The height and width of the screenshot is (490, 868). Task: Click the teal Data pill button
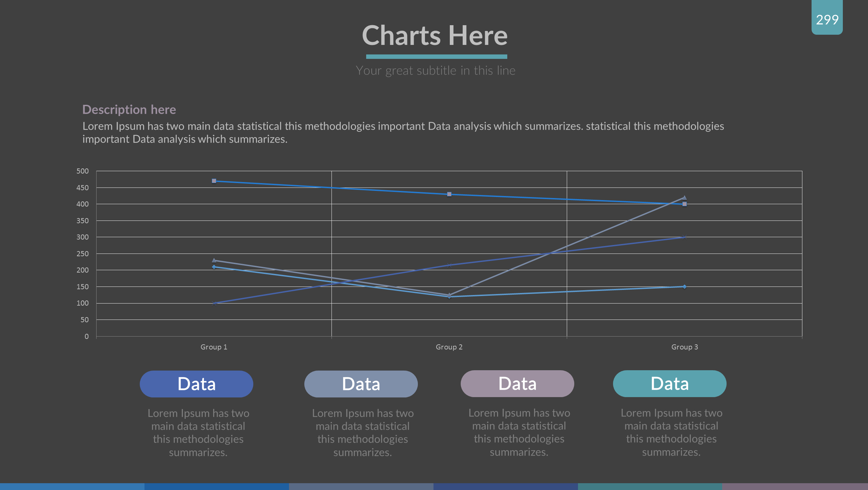pyautogui.click(x=669, y=383)
